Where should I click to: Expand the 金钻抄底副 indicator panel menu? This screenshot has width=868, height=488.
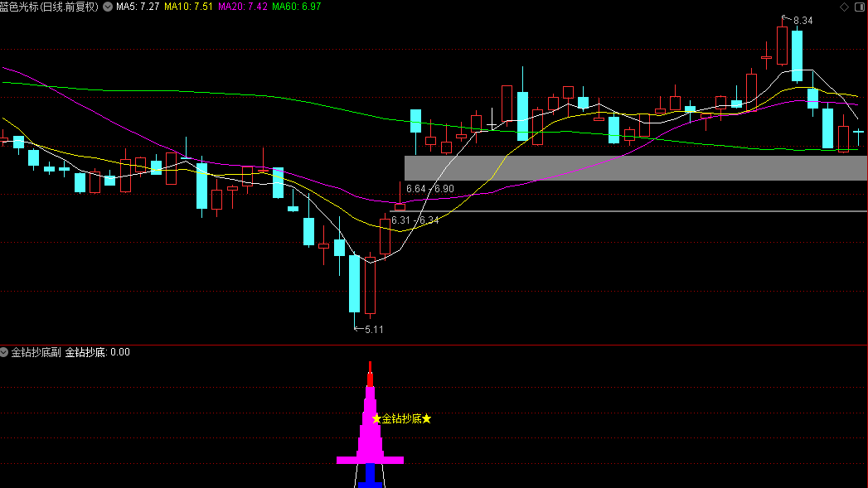click(x=4, y=352)
